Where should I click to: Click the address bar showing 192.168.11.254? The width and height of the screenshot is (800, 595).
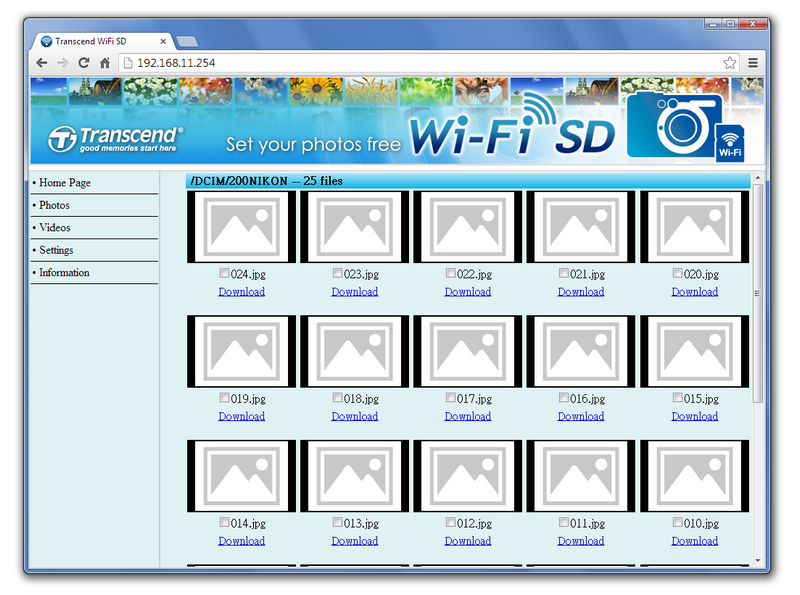tap(420, 62)
